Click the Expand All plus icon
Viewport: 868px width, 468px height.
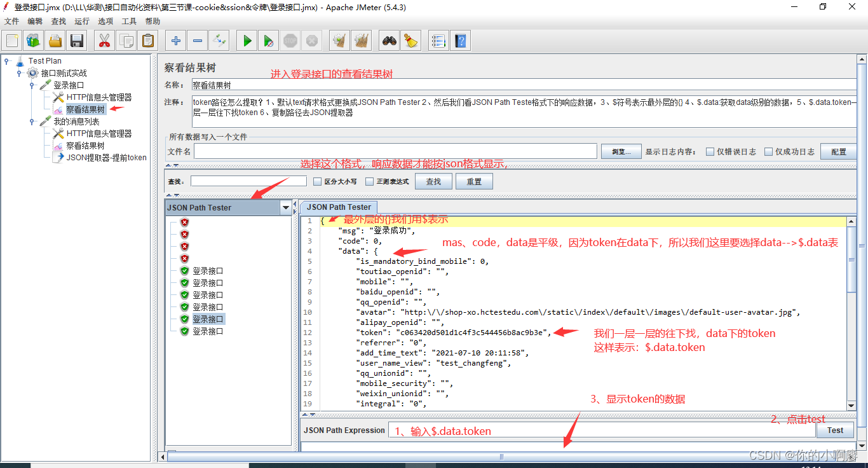(x=176, y=41)
